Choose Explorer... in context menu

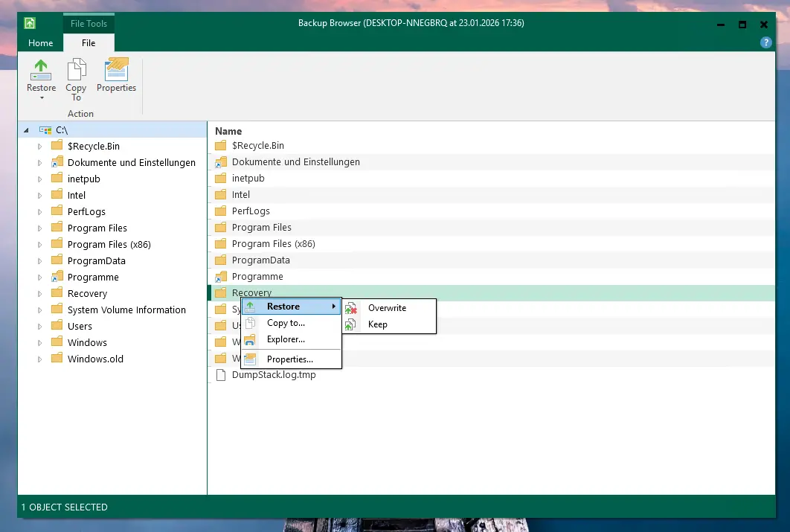click(x=286, y=339)
